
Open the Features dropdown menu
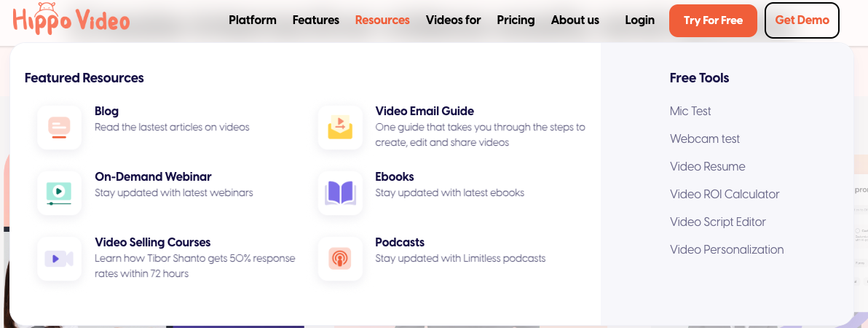(316, 20)
